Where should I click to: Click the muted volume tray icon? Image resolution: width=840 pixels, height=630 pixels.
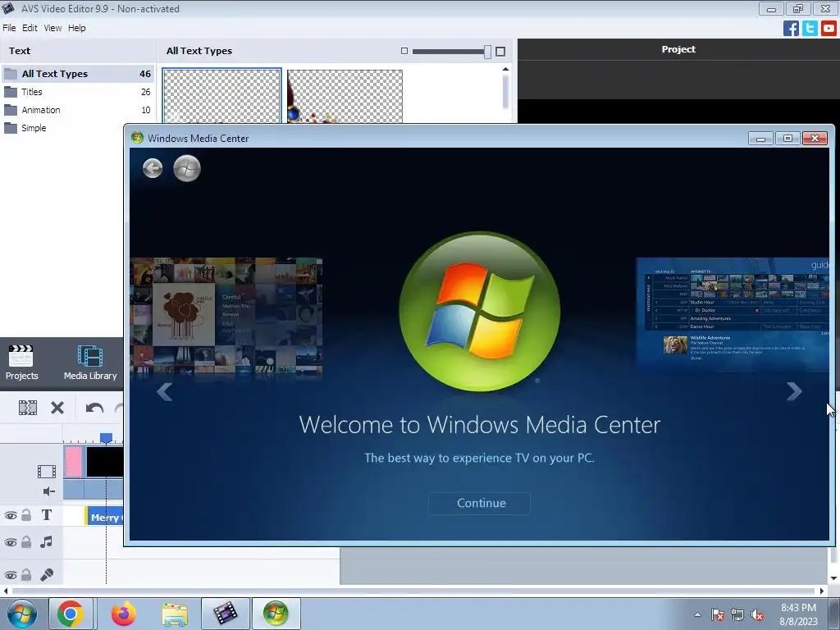(757, 615)
